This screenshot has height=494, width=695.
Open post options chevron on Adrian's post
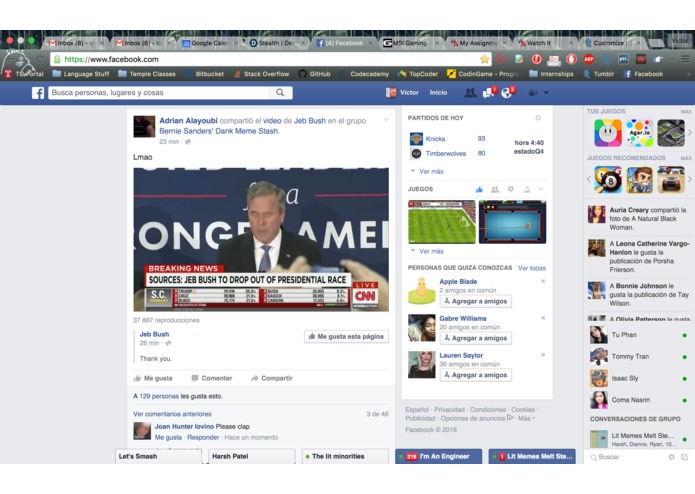click(387, 120)
